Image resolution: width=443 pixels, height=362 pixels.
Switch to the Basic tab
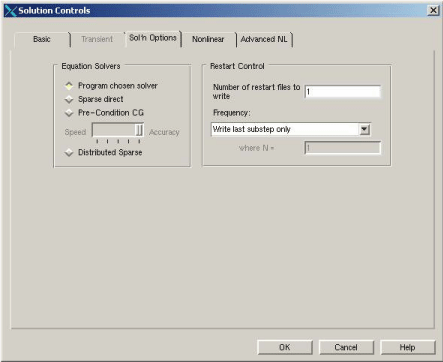click(x=42, y=39)
